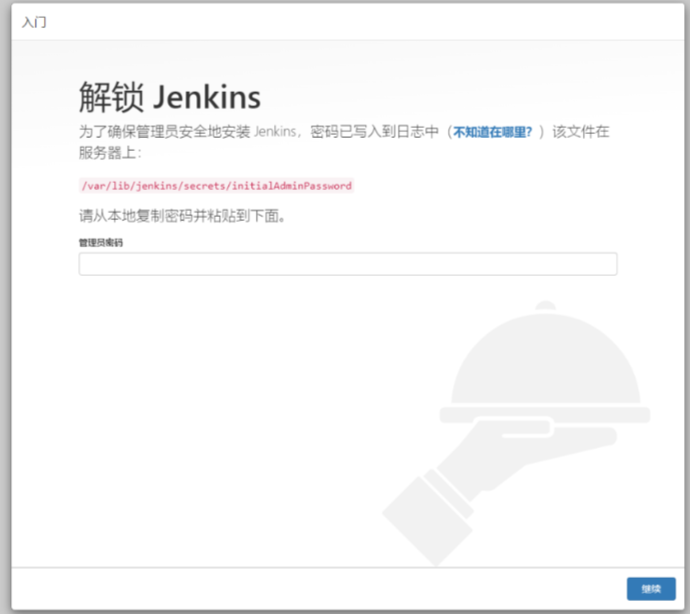Viewport: 690px width, 614px height.
Task: Click the 管理员密码 input field
Action: [x=348, y=264]
